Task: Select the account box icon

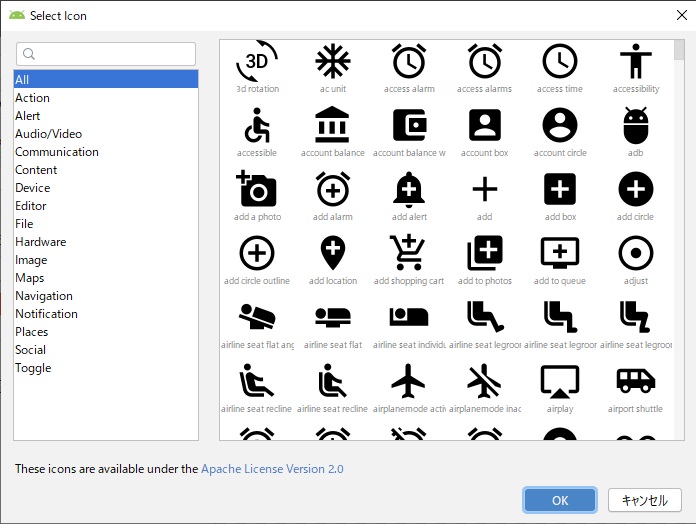Action: coord(485,125)
